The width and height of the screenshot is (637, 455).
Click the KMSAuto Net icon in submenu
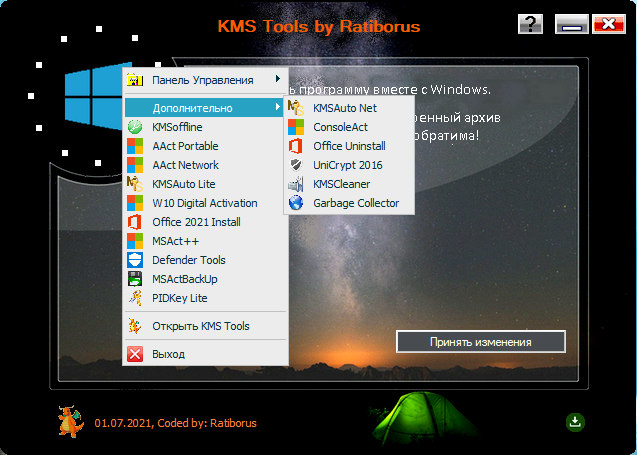coord(295,108)
